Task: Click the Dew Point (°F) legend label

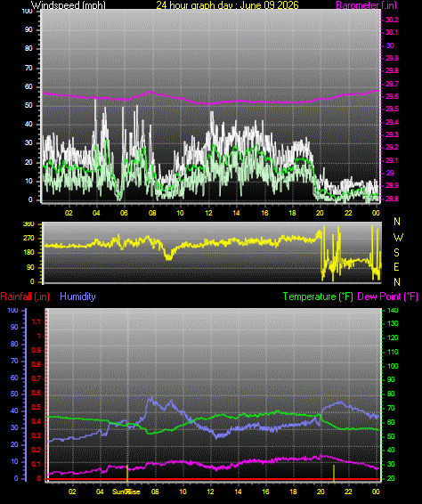Action: (x=387, y=297)
